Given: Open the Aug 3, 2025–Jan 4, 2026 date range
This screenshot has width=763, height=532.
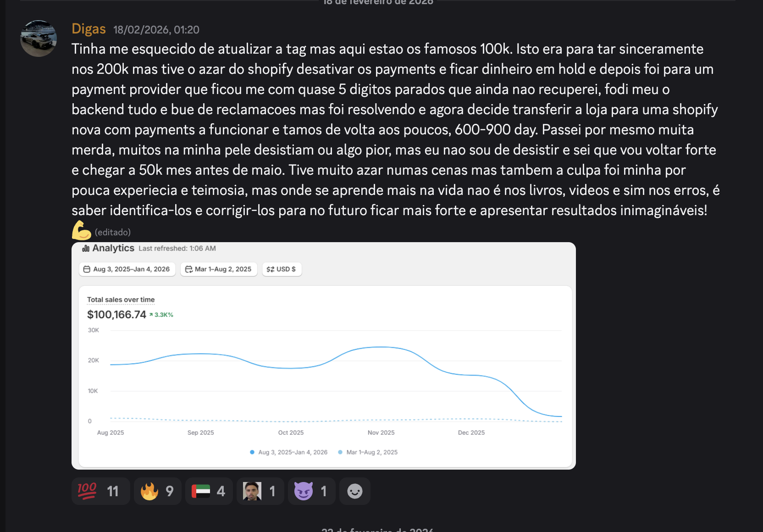Looking at the screenshot, I should coord(127,269).
